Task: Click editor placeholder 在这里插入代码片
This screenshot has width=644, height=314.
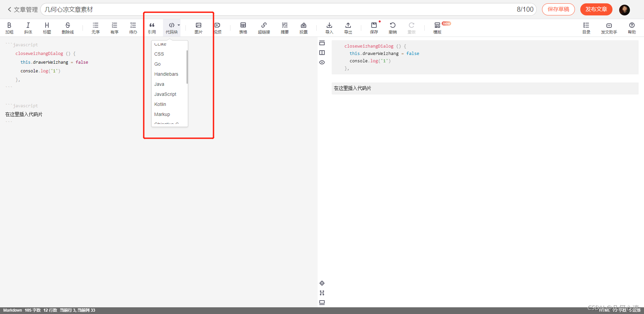Action: pos(24,114)
